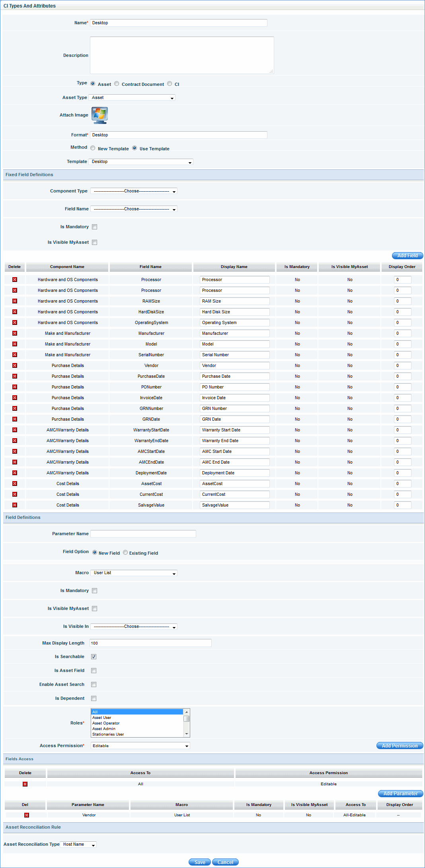Screen dimensions: 425x868
Task: Click the Attach Image desktop icon
Action: tap(99, 115)
